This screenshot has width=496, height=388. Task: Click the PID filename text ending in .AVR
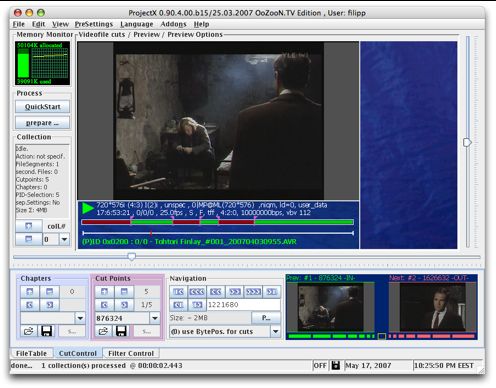tap(189, 242)
